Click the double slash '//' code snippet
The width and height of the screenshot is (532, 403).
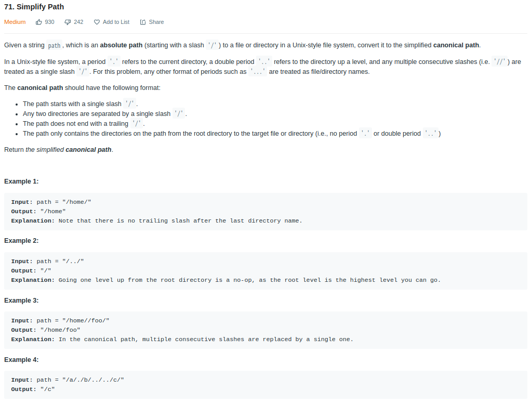pos(499,62)
